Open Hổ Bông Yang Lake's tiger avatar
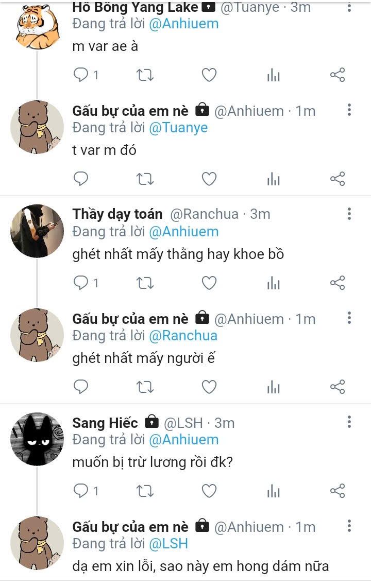Viewport: 371px width, 588px height. (37, 25)
